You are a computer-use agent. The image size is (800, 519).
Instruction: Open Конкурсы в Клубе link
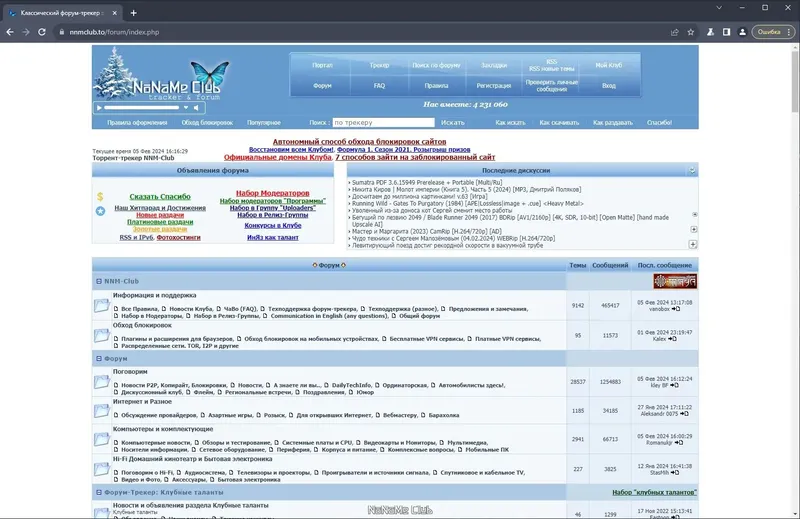pos(272,225)
